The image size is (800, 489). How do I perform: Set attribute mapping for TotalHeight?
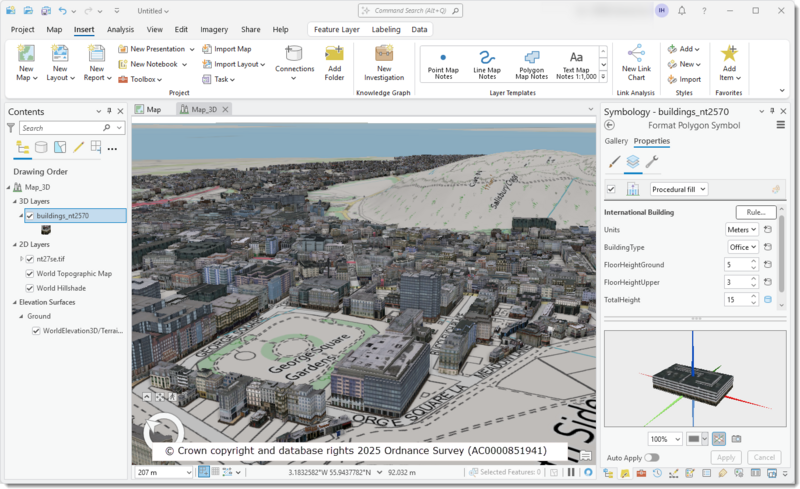pyautogui.click(x=768, y=300)
